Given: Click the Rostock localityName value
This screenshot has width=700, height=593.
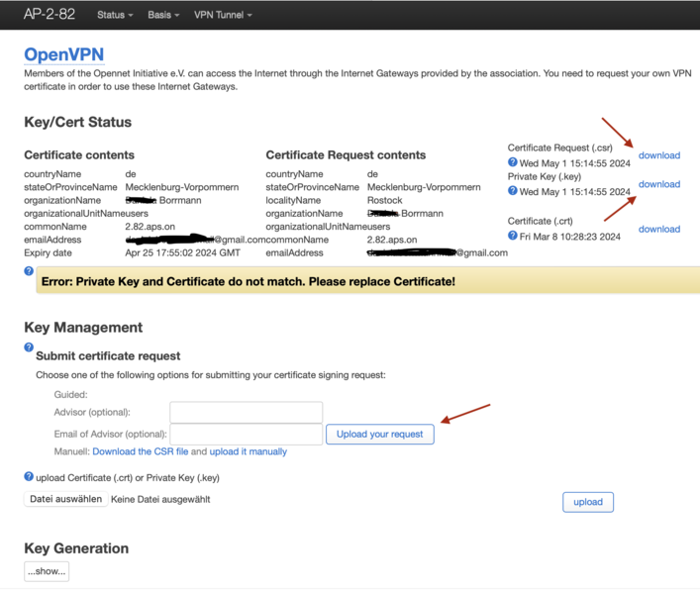Looking at the screenshot, I should point(384,200).
